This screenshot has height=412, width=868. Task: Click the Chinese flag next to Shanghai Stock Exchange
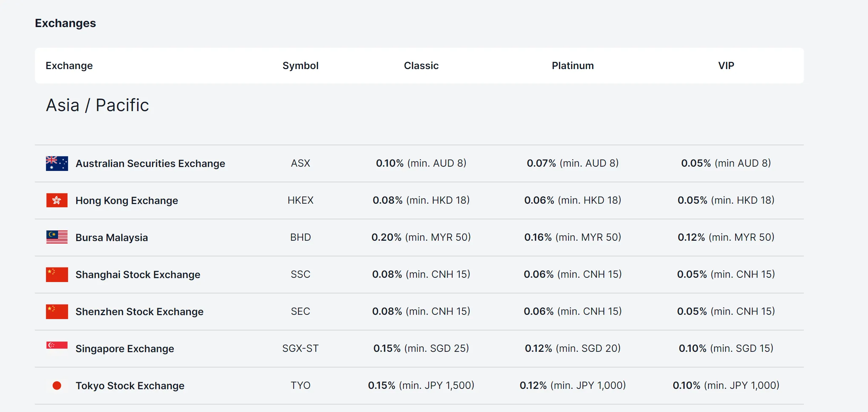pos(57,274)
